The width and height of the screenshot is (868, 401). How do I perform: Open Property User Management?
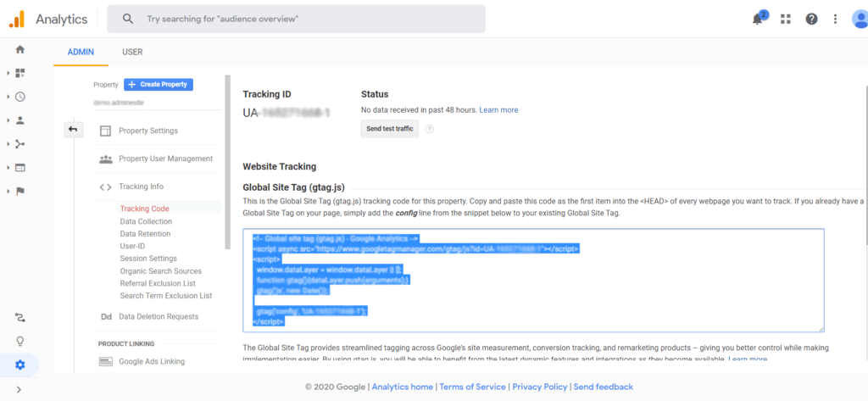click(165, 159)
